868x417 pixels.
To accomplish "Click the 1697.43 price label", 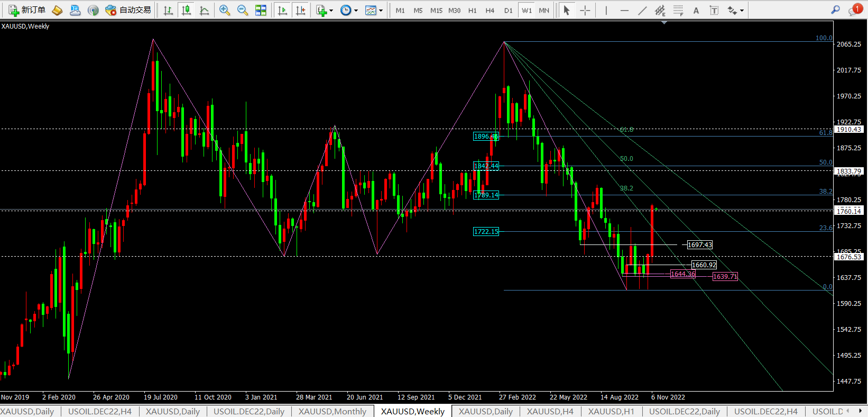I will [699, 244].
